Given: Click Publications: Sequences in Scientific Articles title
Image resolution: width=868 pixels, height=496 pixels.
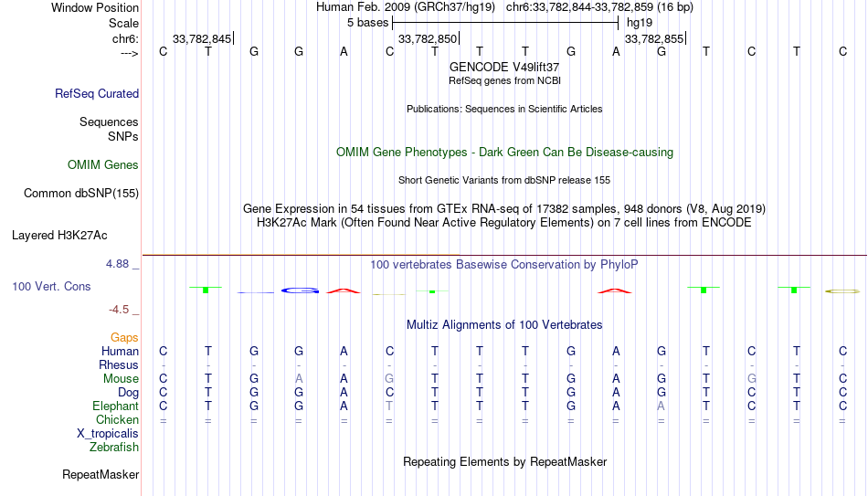Looking at the screenshot, I should (x=504, y=109).
